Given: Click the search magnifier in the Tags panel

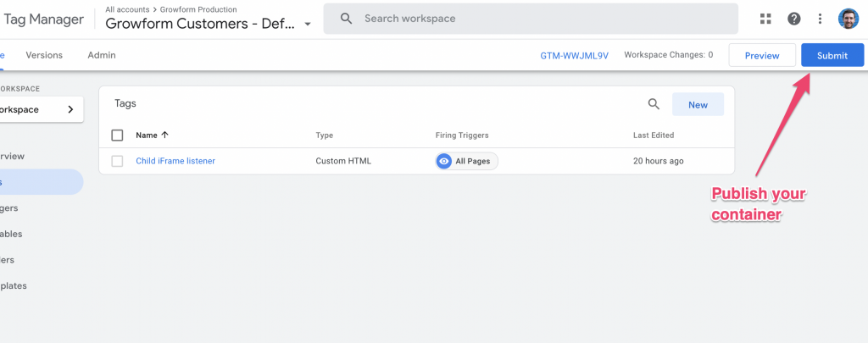Looking at the screenshot, I should point(654,104).
